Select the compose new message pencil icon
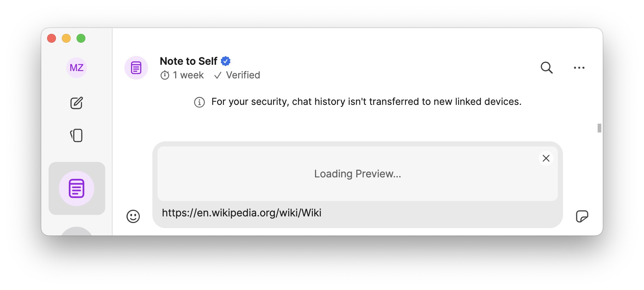 click(76, 103)
